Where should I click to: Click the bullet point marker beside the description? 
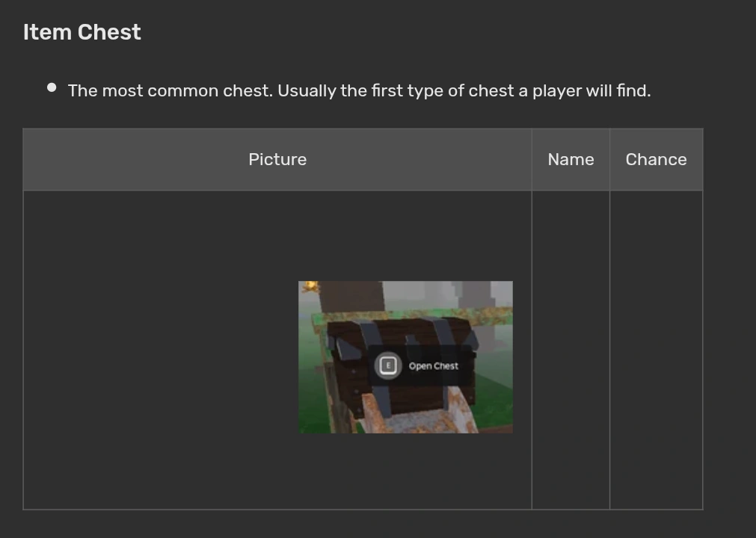(51, 87)
